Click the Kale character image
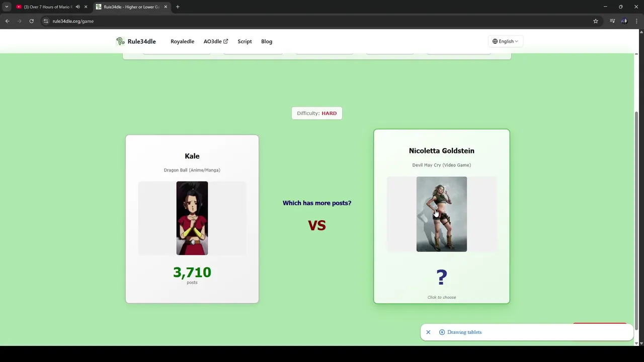Viewport: 644px width, 362px height. tap(192, 218)
